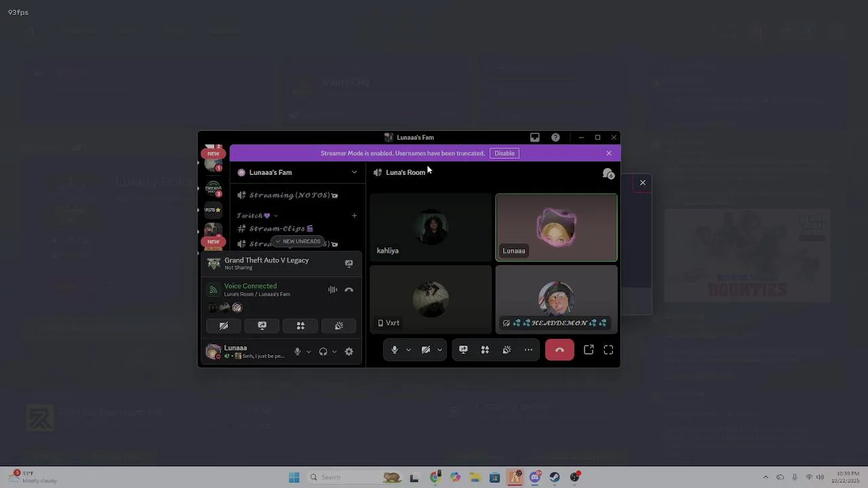This screenshot has width=868, height=488.
Task: Pop out the call window
Action: click(589, 350)
